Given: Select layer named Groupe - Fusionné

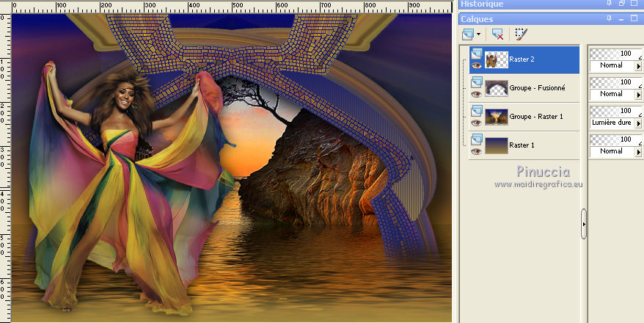Looking at the screenshot, I should pyautogui.click(x=537, y=88).
